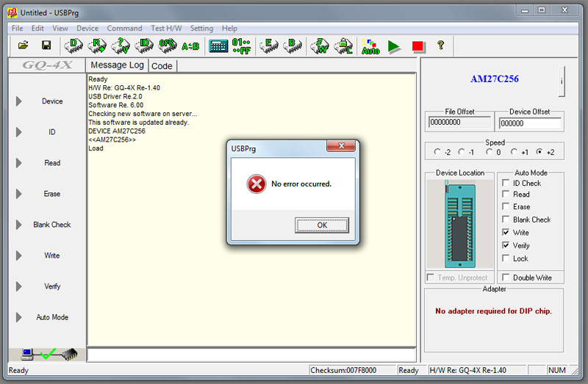
Task: Select speed 0 radio button
Action: pos(489,152)
